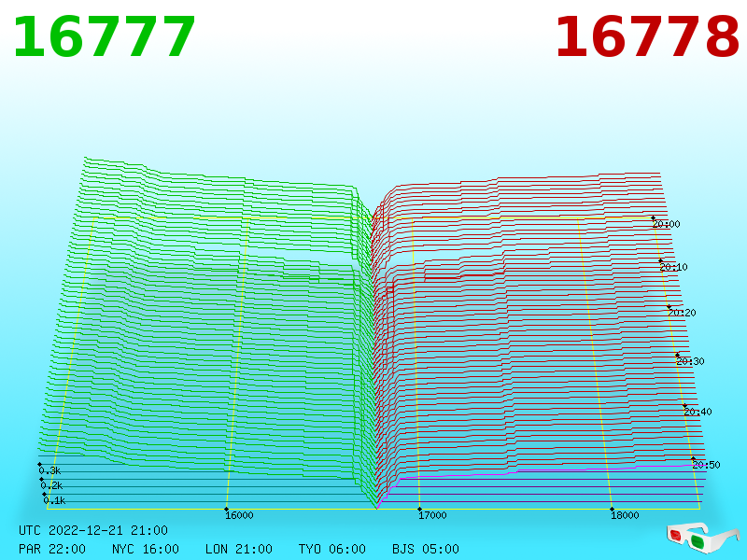The width and height of the screenshot is (747, 560).
Task: Click the NYC 16:00 clock
Action: [146, 549]
